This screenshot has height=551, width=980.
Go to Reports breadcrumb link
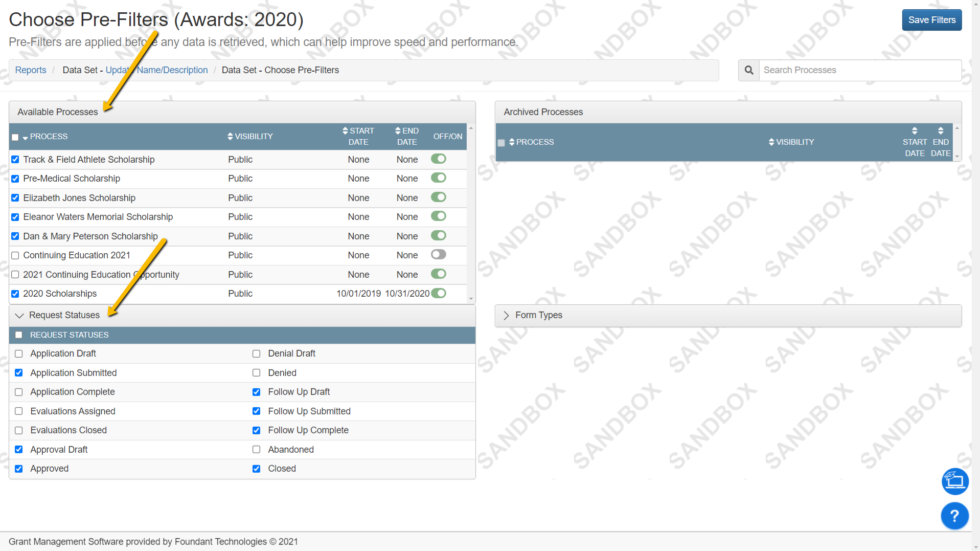(x=31, y=70)
